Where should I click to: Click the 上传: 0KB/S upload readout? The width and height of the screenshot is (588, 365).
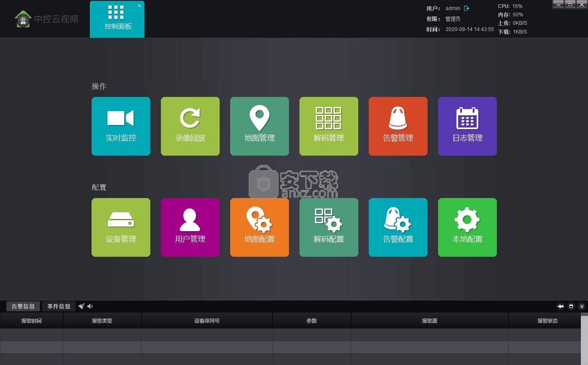coord(512,23)
